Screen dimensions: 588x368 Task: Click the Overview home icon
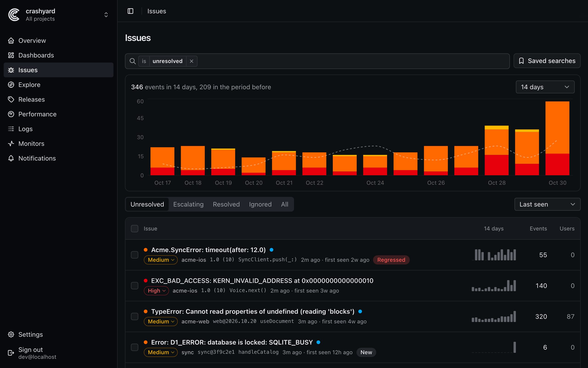[11, 40]
